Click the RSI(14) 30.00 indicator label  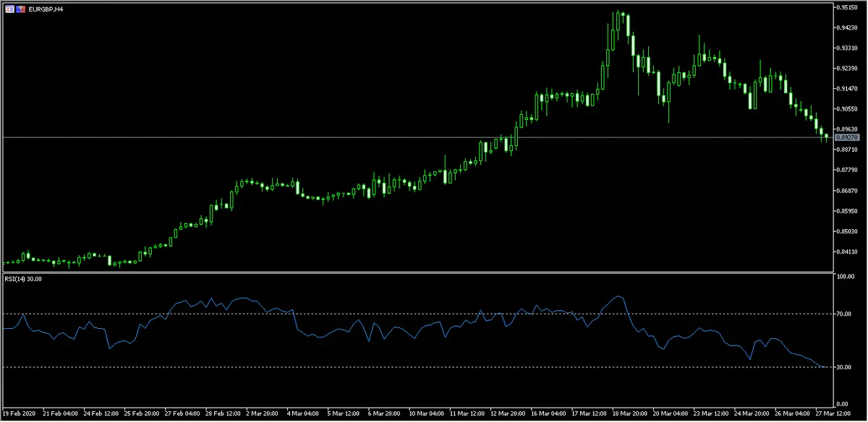coord(23,279)
